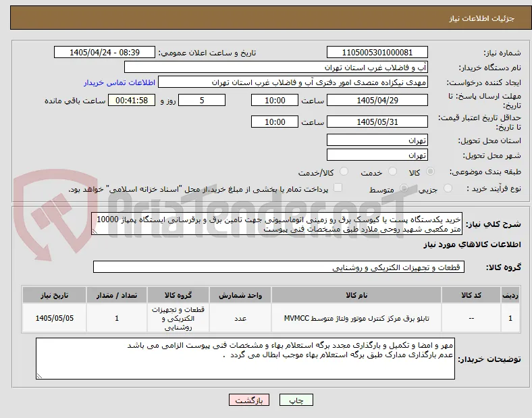
Task: Click the remaining days field showing 5
Action: coord(202,101)
